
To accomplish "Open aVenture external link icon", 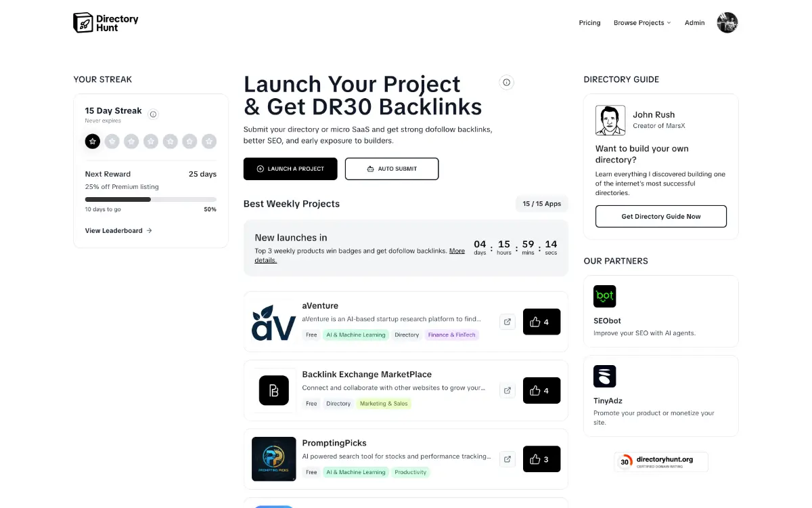I will pos(507,322).
